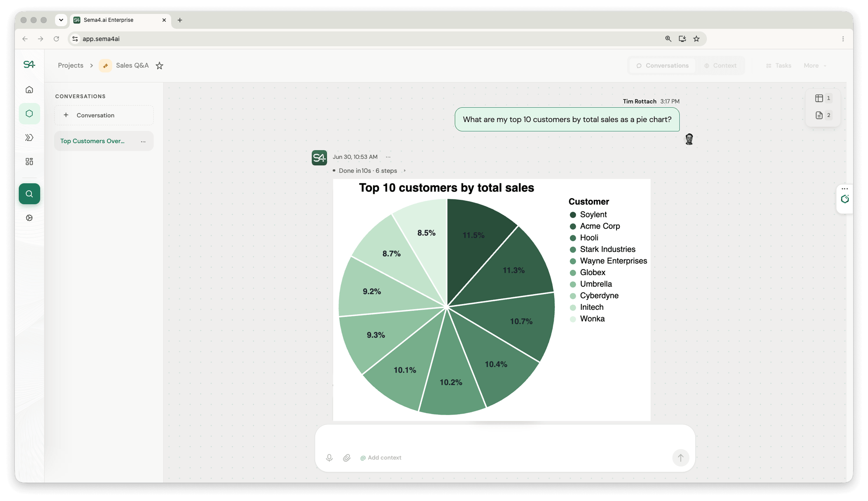Viewport: 868px width, 501px height.
Task: Click the S4 agent avatar icon
Action: coord(319,158)
